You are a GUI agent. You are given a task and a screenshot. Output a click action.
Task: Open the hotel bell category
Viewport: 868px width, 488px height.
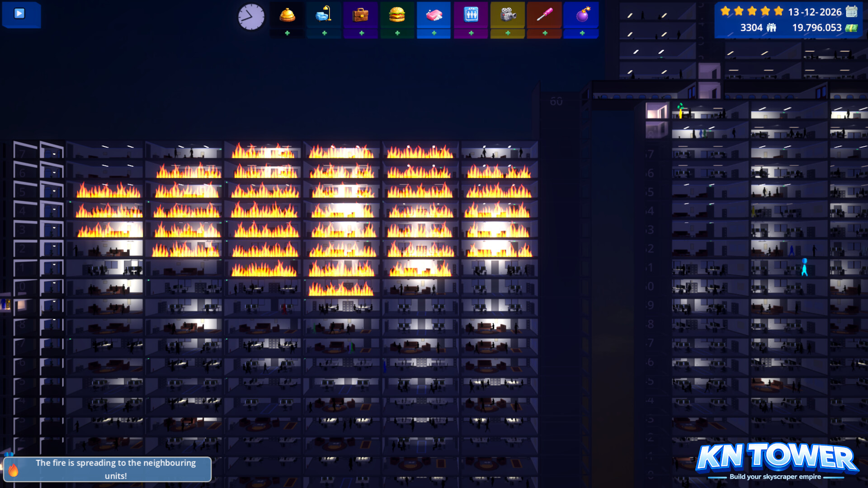287,15
